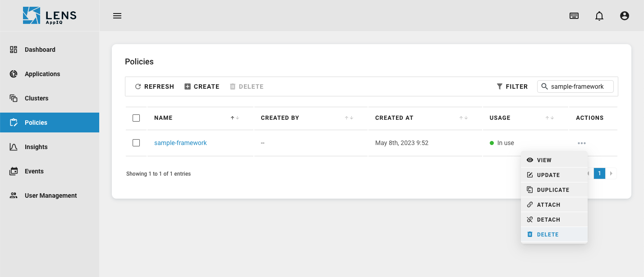Click the NAME column header
Viewport: 644px width, 277px height.
click(x=163, y=118)
